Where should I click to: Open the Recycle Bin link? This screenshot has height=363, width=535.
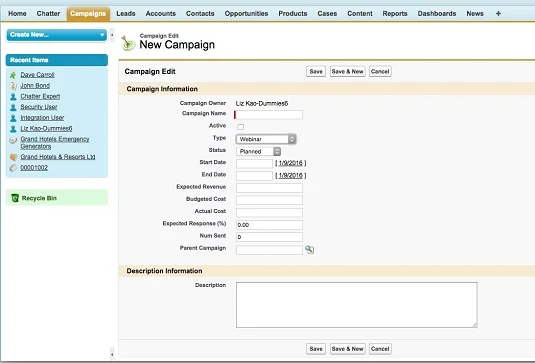click(x=39, y=198)
